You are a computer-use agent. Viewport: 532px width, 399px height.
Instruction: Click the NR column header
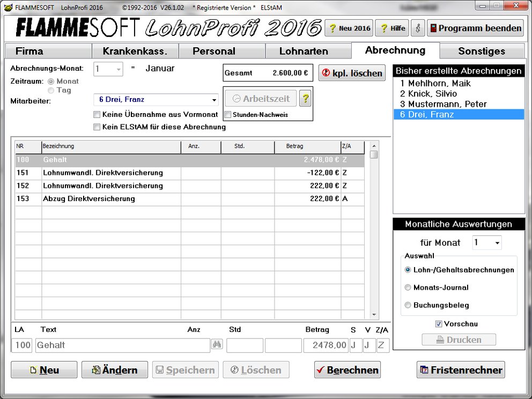pyautogui.click(x=28, y=146)
